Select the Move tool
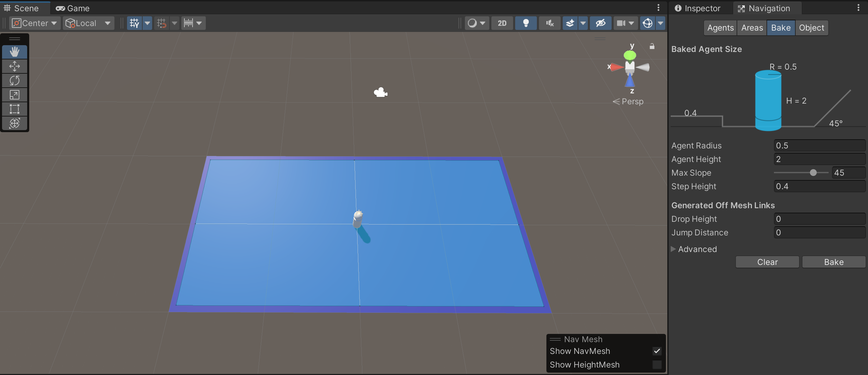Viewport: 868px width, 375px height. (x=15, y=66)
